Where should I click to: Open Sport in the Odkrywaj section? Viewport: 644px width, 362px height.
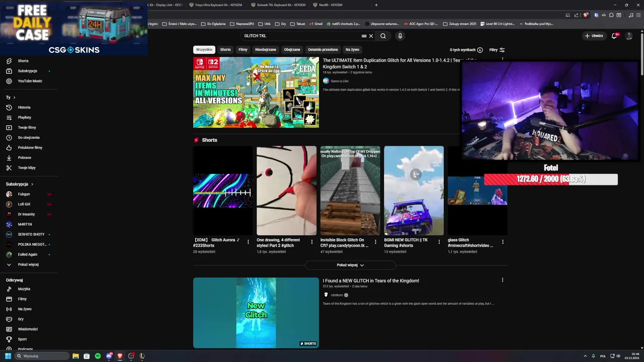[22, 339]
